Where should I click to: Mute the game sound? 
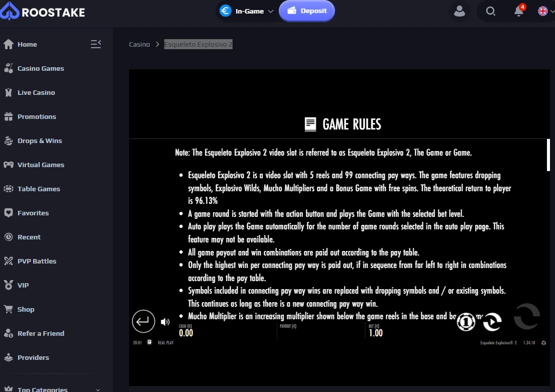pyautogui.click(x=165, y=322)
